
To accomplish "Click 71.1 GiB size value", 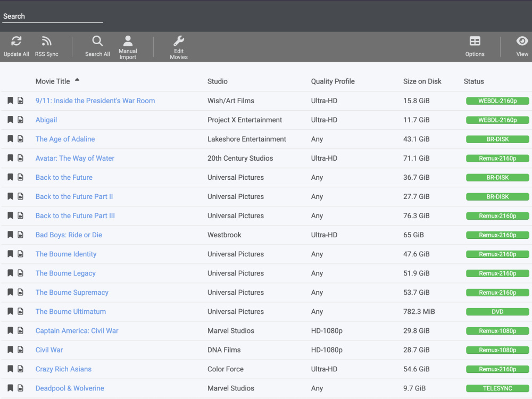I will point(417,158).
